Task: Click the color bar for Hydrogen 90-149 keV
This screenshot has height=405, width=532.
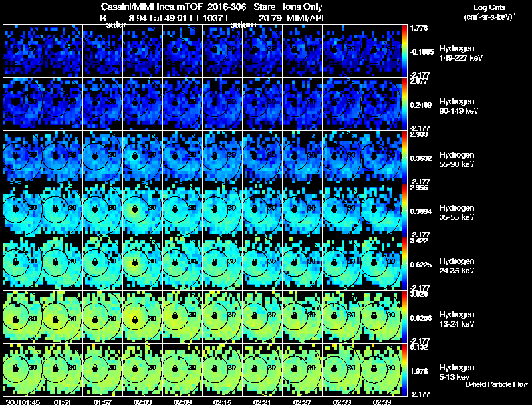Action: tap(404, 104)
